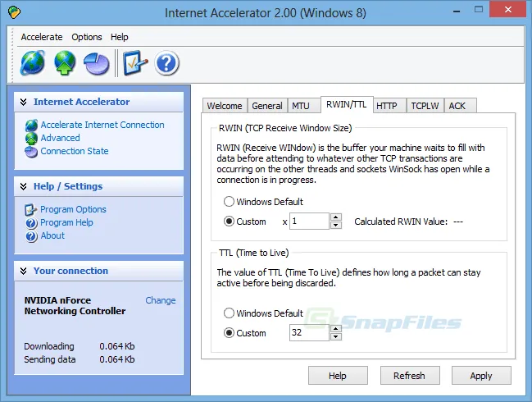This screenshot has height=402, width=532.
Task: Click globe icon beside Accelerate Internet Connection
Action: (x=31, y=126)
